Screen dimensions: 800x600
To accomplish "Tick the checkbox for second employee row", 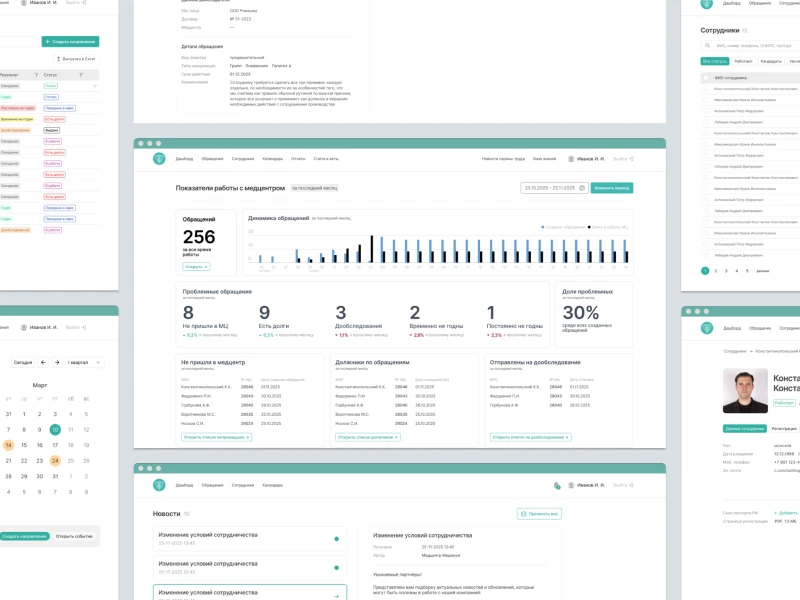I will pos(706,101).
